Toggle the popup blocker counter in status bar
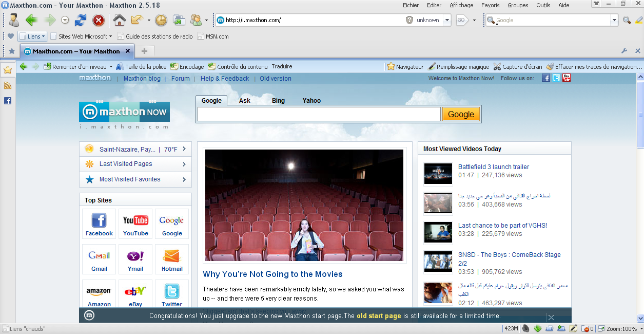This screenshot has height=334, width=644. click(588, 328)
